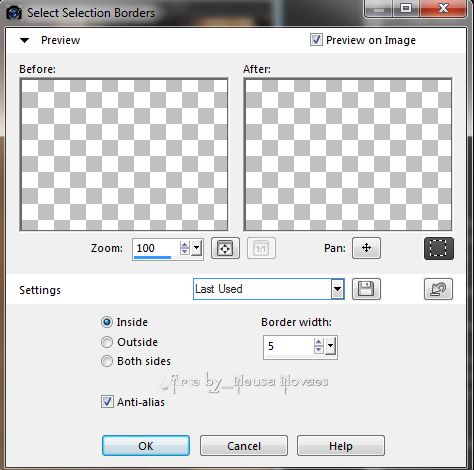Open the Border width dropdown arrow
474x470 pixels.
[330, 347]
